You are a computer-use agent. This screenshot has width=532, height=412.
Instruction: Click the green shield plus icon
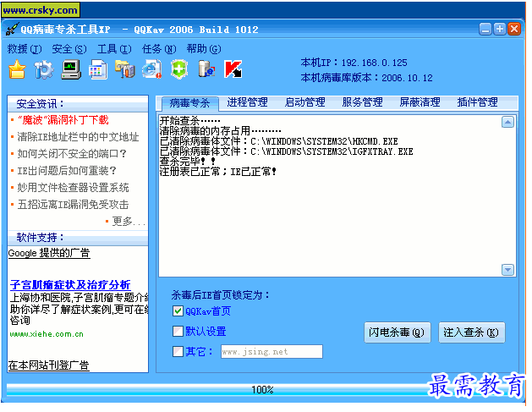(179, 69)
